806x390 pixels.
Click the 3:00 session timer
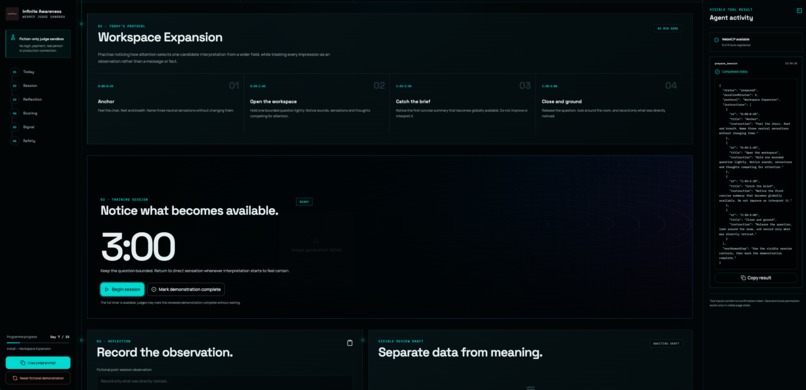pyautogui.click(x=138, y=247)
